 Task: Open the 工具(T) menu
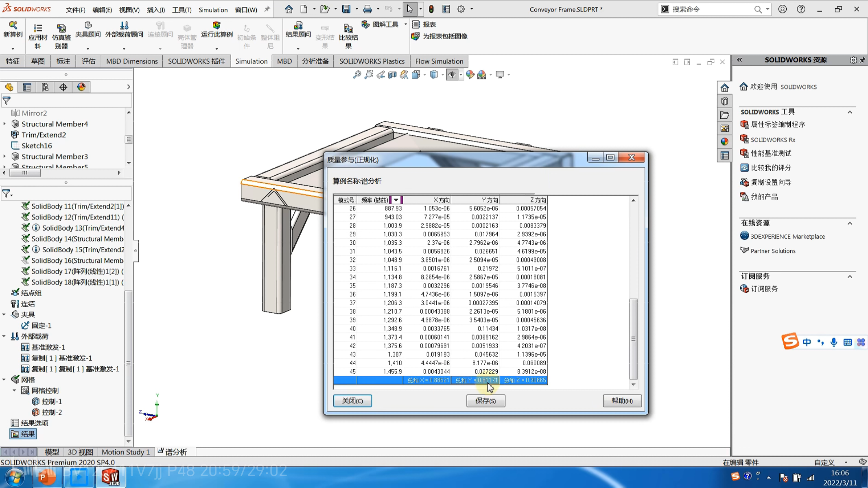[x=181, y=10]
